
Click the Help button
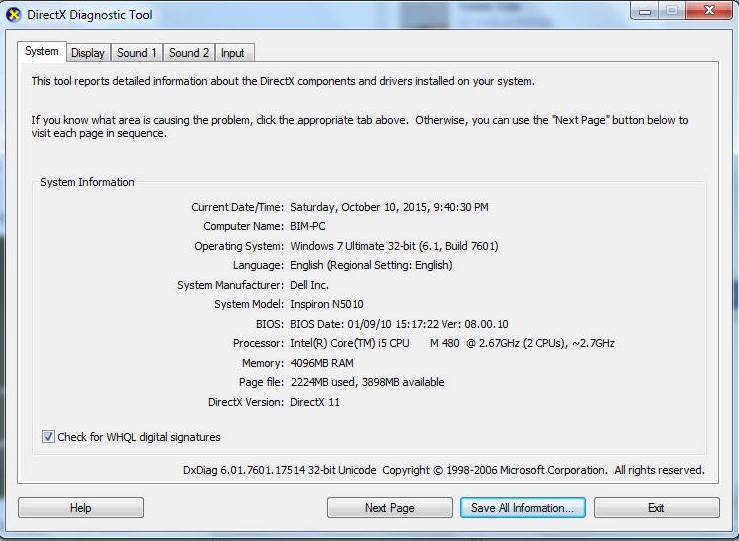coord(81,508)
